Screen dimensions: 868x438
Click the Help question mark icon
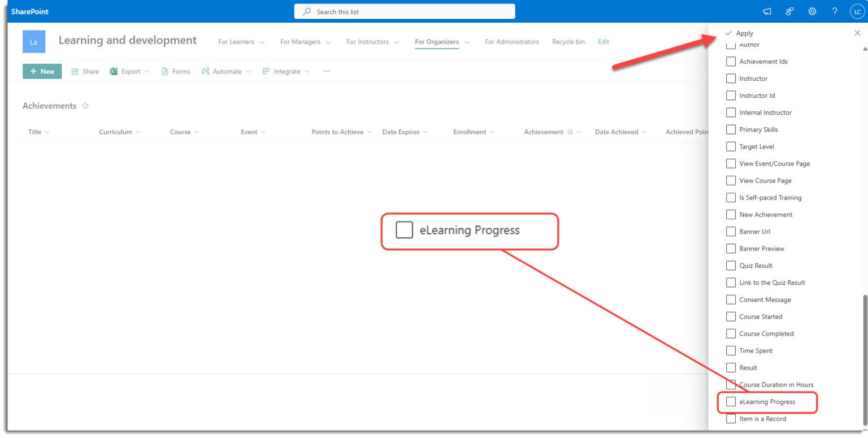835,11
